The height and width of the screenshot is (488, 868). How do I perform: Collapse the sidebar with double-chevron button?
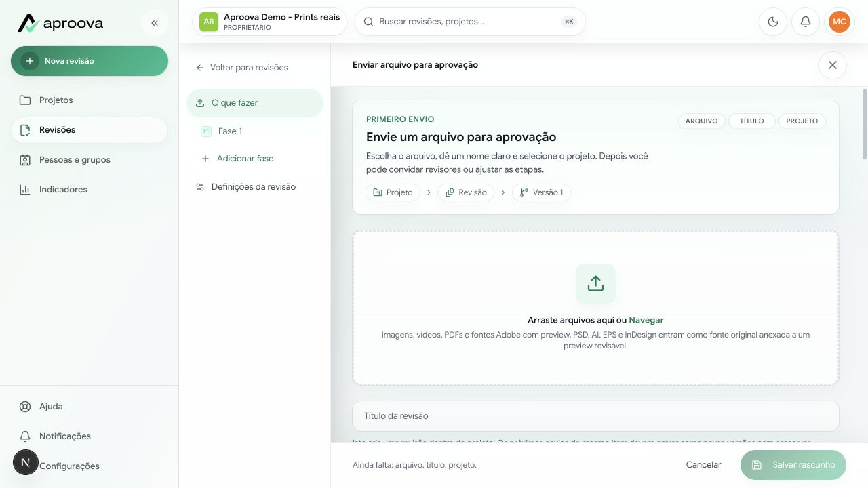click(155, 23)
